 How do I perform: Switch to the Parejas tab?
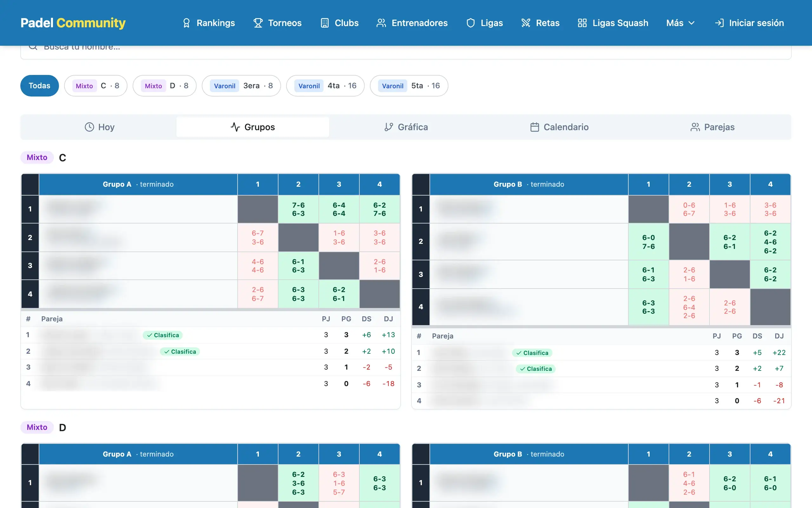click(x=712, y=127)
